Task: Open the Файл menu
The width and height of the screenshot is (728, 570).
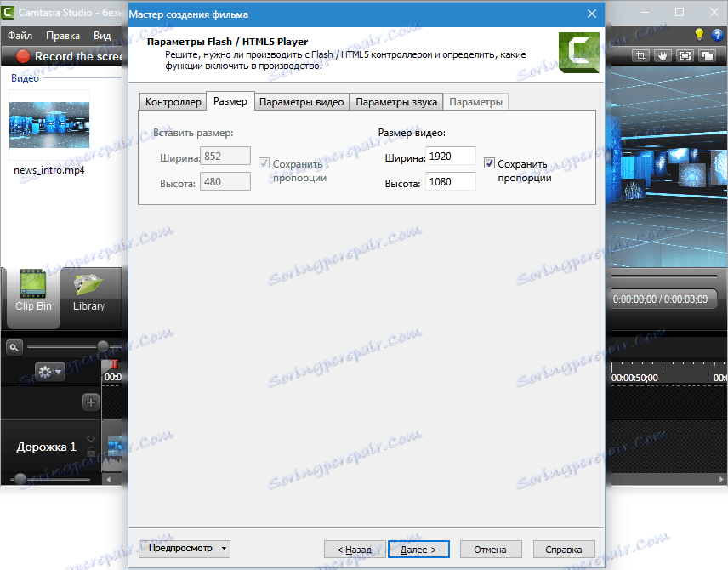Action: pos(20,35)
